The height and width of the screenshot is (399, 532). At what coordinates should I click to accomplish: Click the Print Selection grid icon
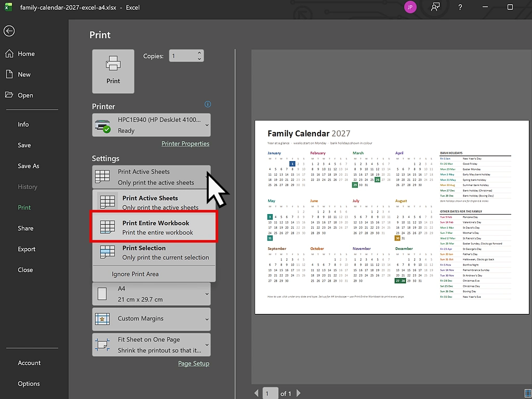(x=108, y=252)
